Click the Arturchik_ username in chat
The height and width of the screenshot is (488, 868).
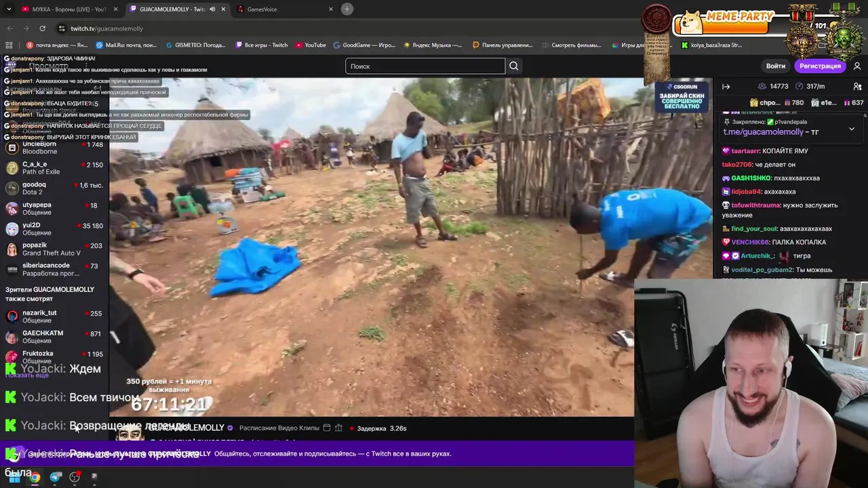click(x=758, y=256)
